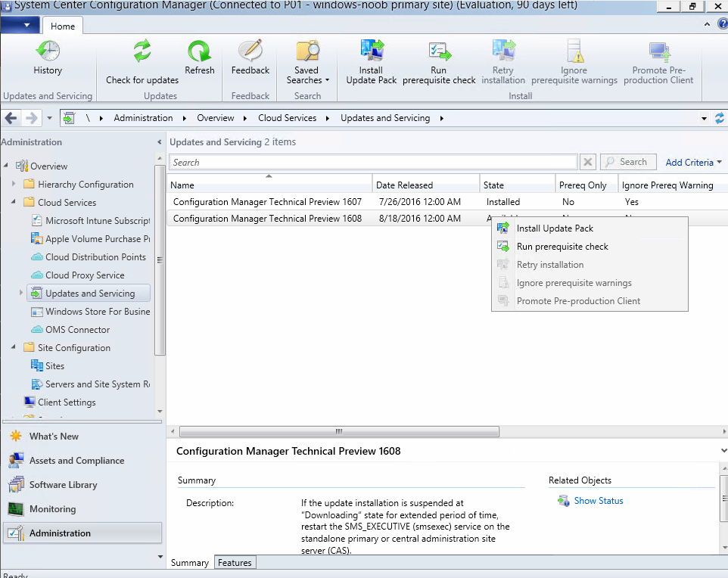Open the Add Criteria dropdown

click(694, 162)
